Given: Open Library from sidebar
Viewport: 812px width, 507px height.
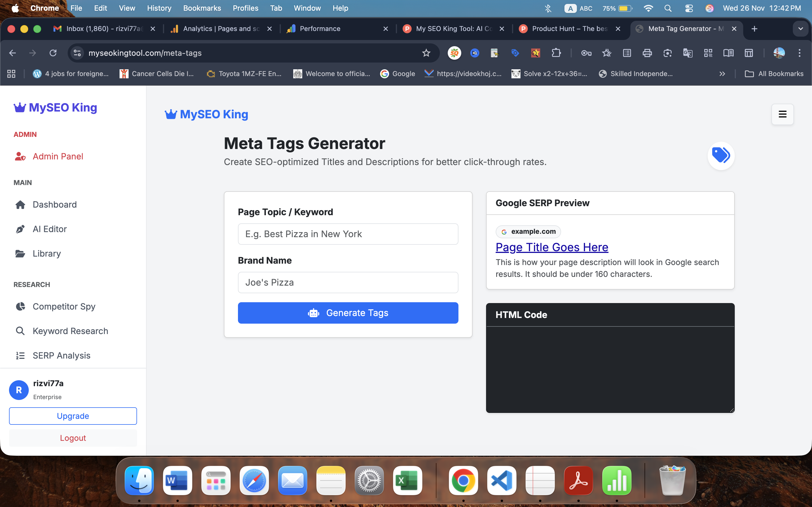Looking at the screenshot, I should click(x=47, y=253).
